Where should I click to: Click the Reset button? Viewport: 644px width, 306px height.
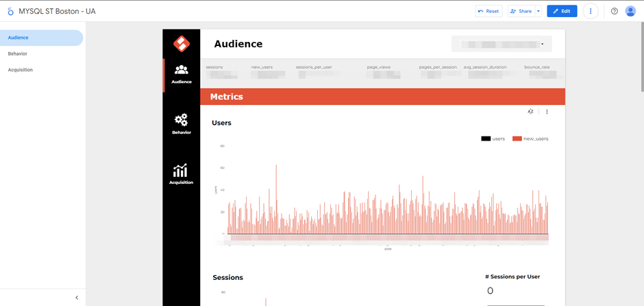[488, 11]
